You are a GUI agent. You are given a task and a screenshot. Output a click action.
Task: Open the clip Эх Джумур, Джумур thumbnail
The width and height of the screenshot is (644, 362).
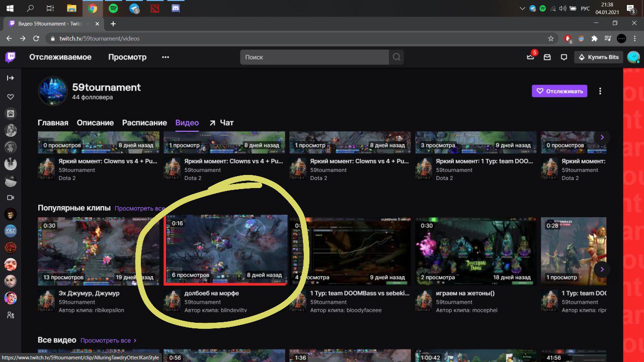pos(99,251)
